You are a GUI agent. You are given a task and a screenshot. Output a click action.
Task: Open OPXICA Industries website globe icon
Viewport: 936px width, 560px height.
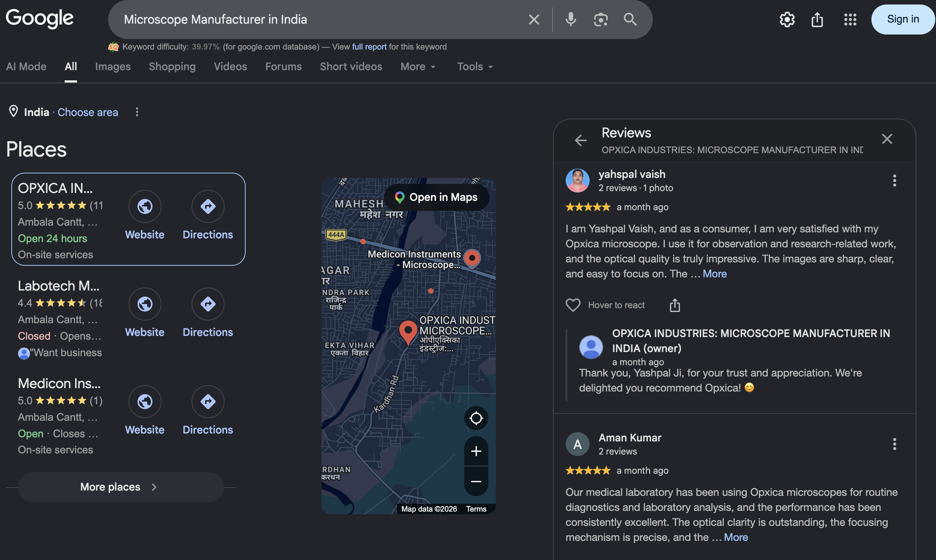tap(145, 206)
